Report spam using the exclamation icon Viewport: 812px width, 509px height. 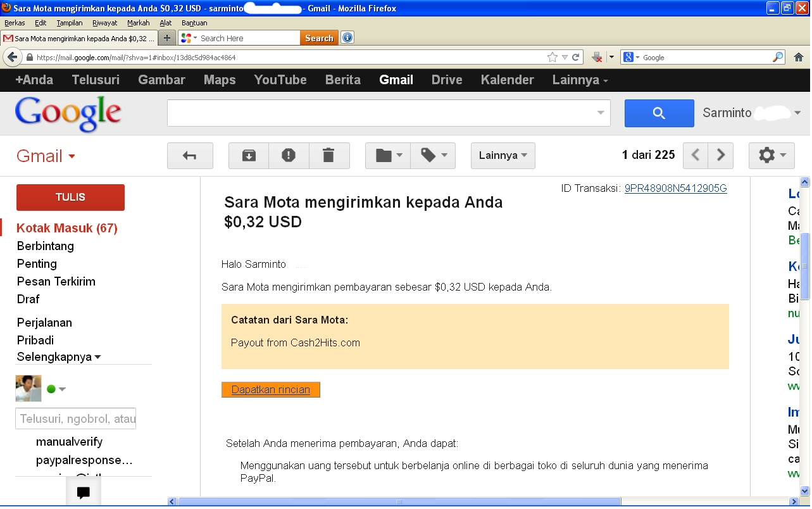(x=289, y=156)
